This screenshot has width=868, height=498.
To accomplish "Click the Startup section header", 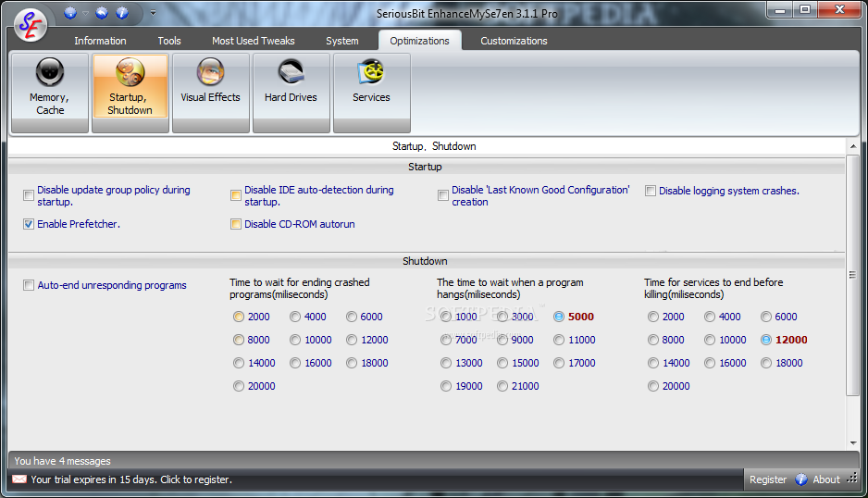I will pyautogui.click(x=425, y=167).
